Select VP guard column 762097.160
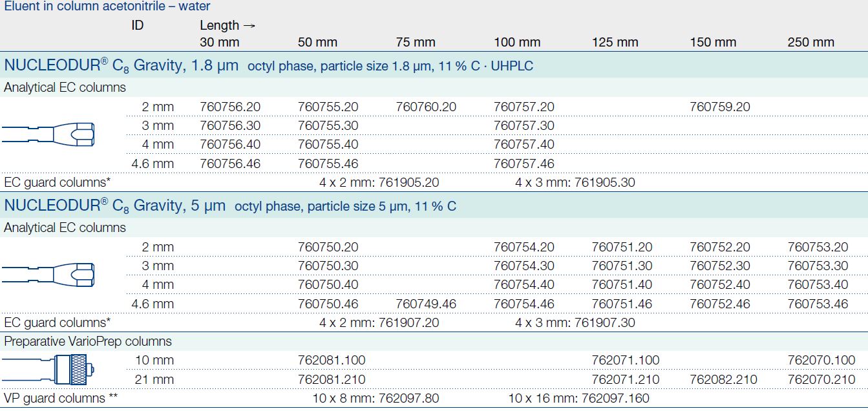 pos(615,399)
